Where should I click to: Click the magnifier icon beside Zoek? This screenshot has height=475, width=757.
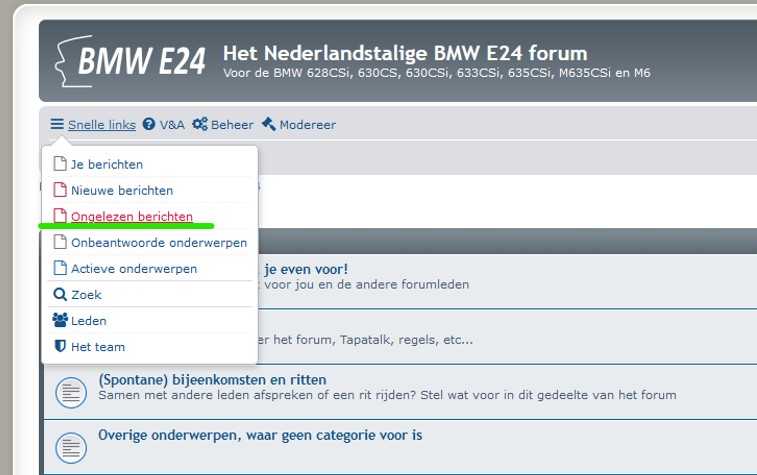click(x=60, y=294)
